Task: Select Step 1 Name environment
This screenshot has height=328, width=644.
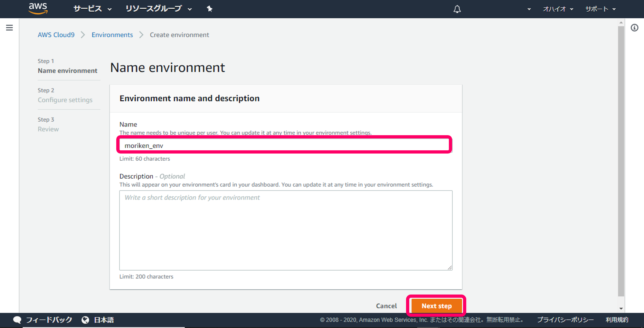Action: click(67, 66)
